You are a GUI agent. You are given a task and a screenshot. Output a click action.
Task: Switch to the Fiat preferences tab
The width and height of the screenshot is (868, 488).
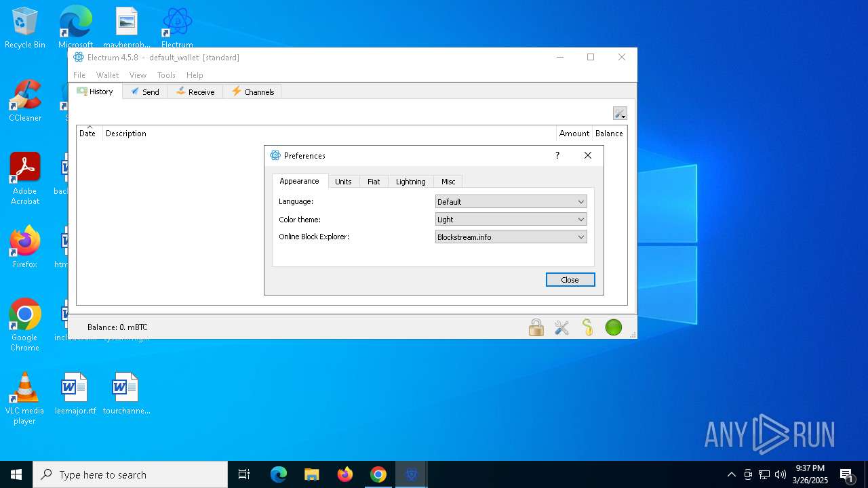point(374,182)
